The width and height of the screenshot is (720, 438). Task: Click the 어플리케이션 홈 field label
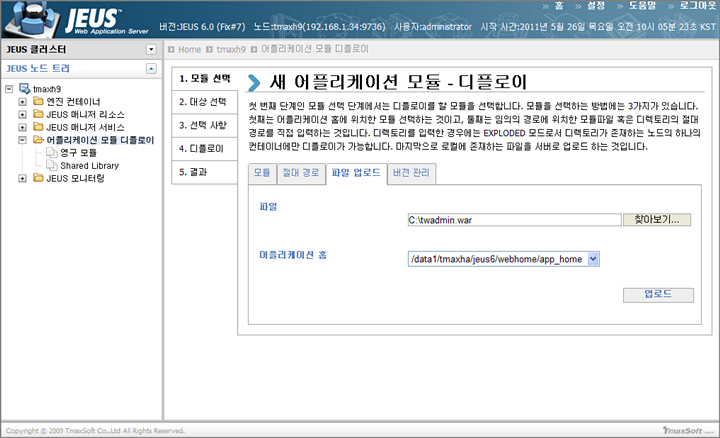click(x=293, y=255)
